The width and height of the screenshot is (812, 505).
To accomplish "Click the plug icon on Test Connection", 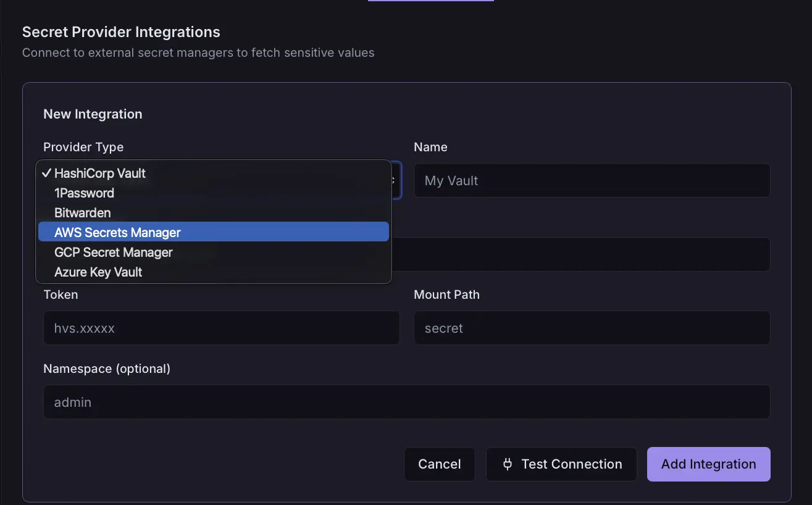I will tap(508, 464).
